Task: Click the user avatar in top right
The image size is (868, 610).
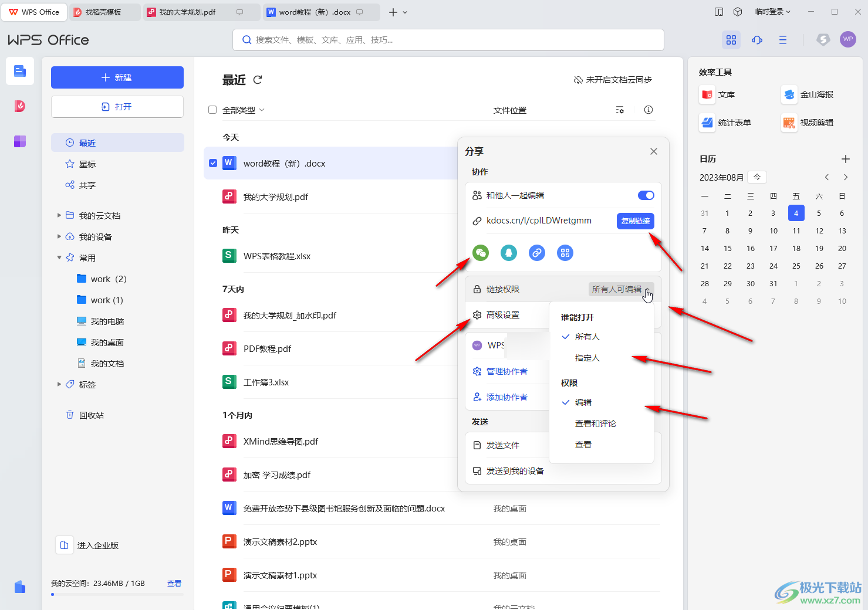Action: pyautogui.click(x=848, y=39)
